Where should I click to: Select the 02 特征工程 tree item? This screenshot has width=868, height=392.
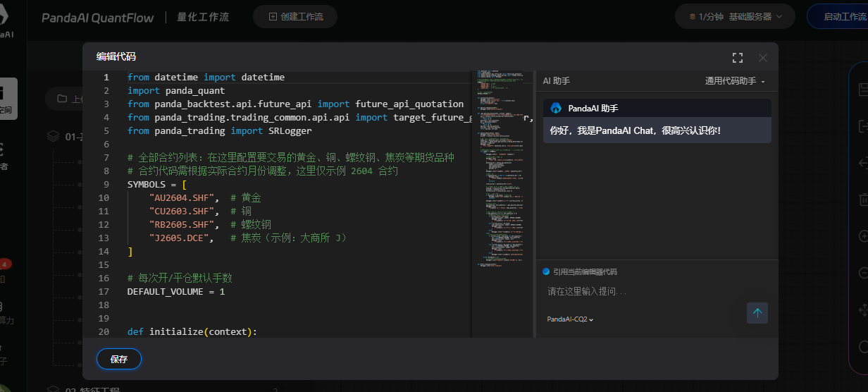(x=92, y=389)
